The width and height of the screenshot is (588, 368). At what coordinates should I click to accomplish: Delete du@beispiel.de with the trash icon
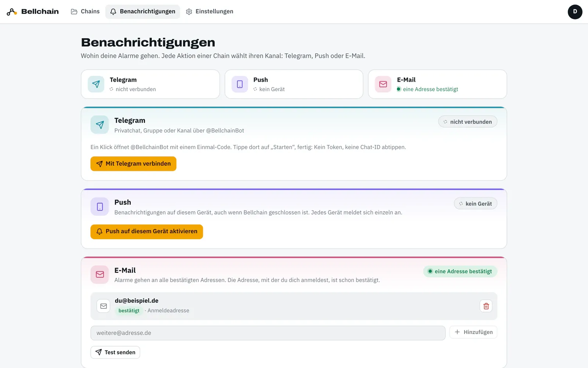[x=486, y=306]
